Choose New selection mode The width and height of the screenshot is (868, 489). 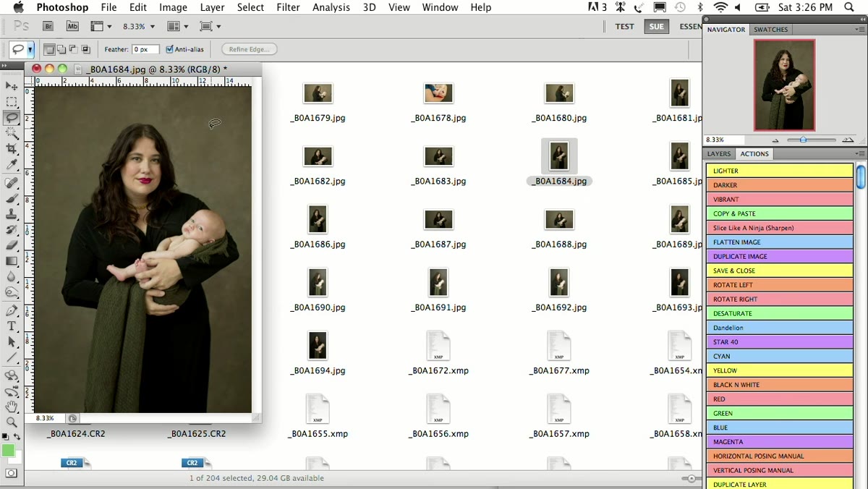pyautogui.click(x=49, y=49)
